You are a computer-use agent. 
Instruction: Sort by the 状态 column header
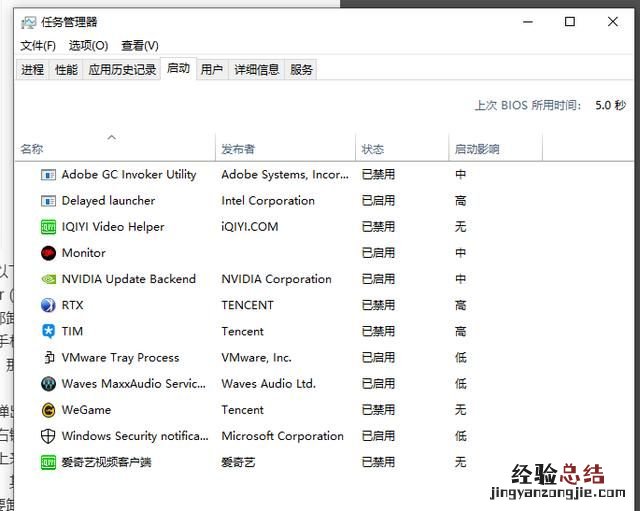pyautogui.click(x=402, y=149)
